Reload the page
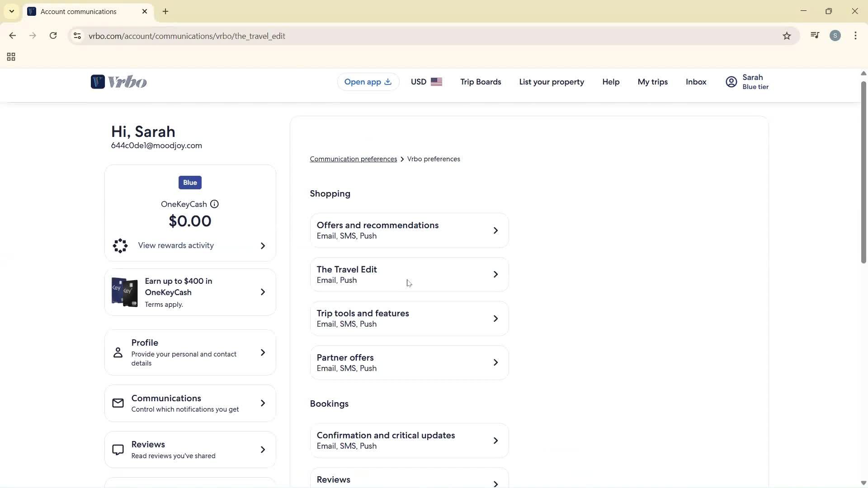This screenshot has height=488, width=868. (x=53, y=36)
